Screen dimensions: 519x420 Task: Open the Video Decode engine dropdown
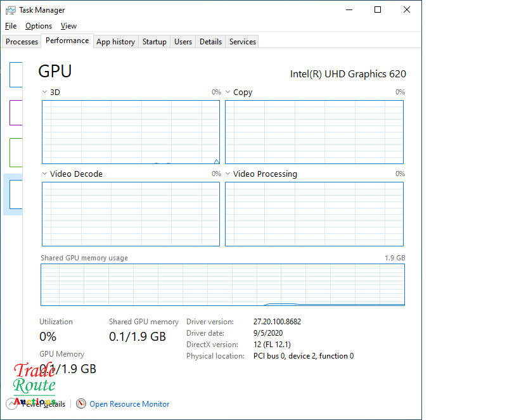[x=45, y=174]
